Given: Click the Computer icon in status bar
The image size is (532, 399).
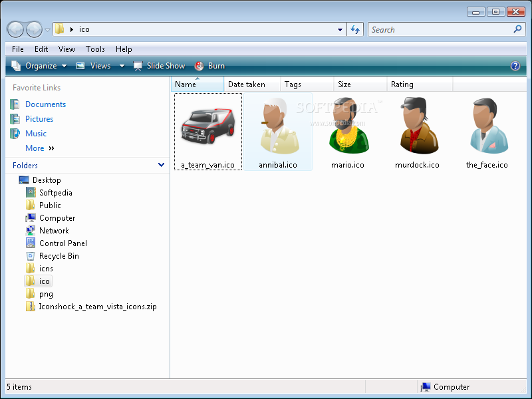Looking at the screenshot, I should [426, 387].
